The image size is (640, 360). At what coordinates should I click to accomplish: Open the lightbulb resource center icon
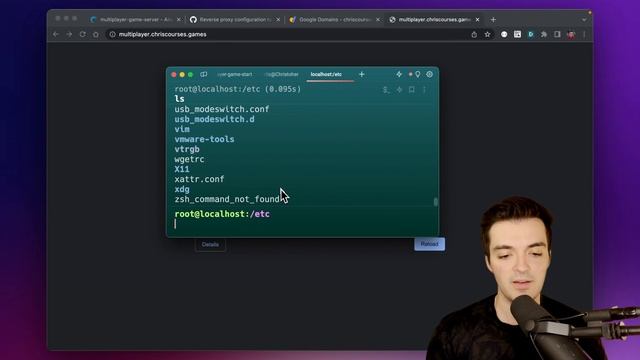418,74
